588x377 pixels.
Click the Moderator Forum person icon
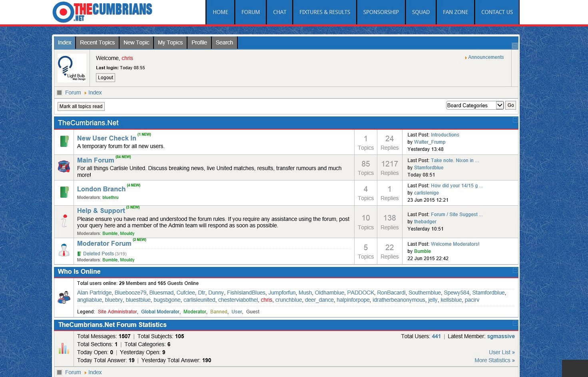coord(64,250)
